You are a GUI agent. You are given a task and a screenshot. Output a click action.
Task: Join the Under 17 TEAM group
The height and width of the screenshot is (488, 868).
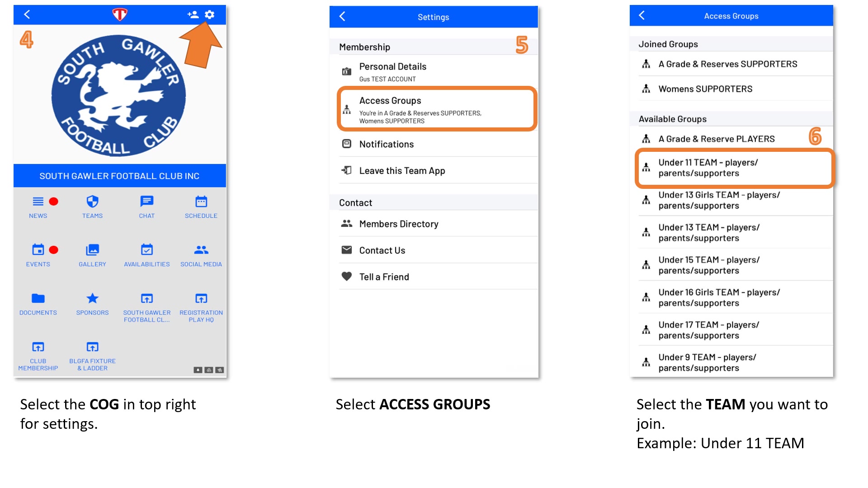735,330
